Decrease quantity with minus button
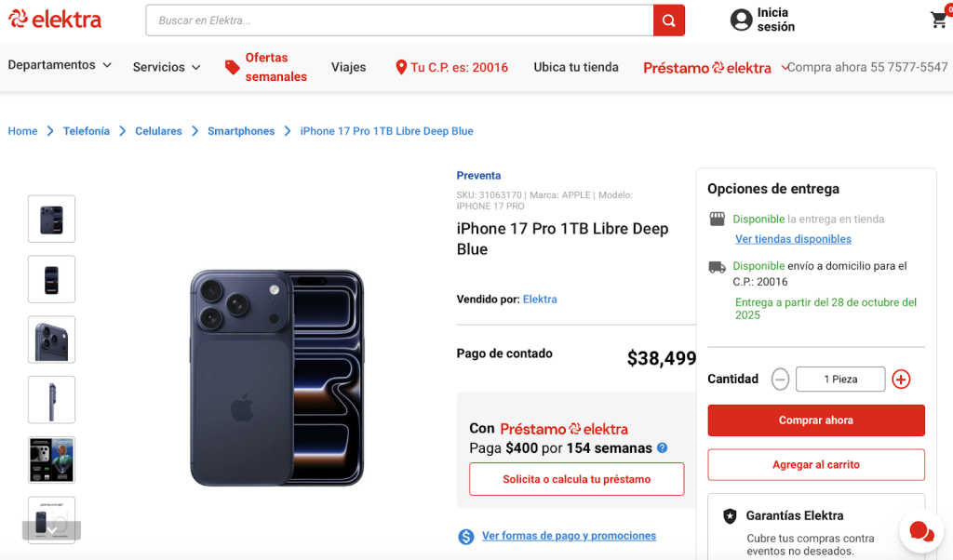The width and height of the screenshot is (953, 560). pyautogui.click(x=780, y=379)
